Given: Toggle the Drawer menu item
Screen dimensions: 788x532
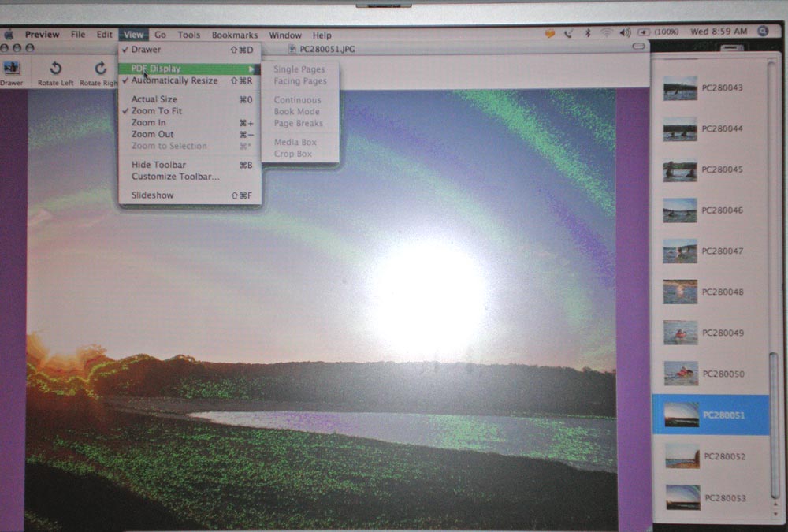Looking at the screenshot, I should (189, 50).
